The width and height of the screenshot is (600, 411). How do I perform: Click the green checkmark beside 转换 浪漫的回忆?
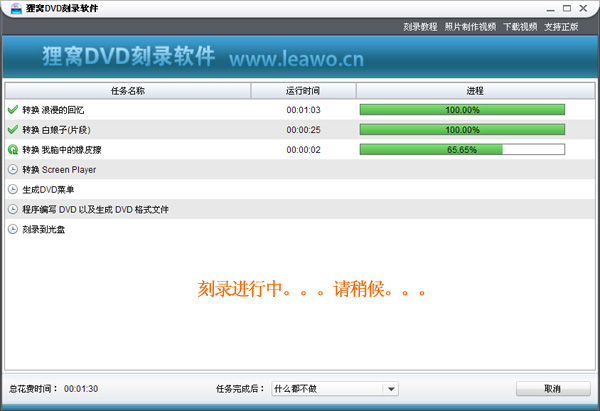(x=13, y=110)
